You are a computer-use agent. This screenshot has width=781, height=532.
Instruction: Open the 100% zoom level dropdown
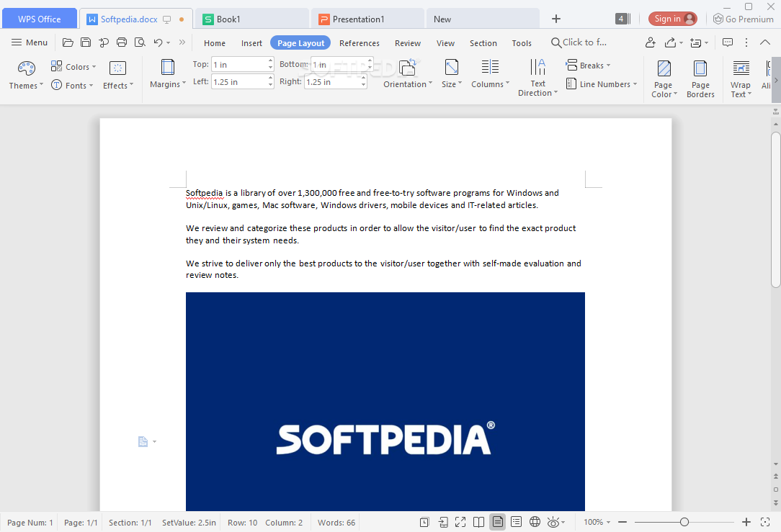(597, 521)
